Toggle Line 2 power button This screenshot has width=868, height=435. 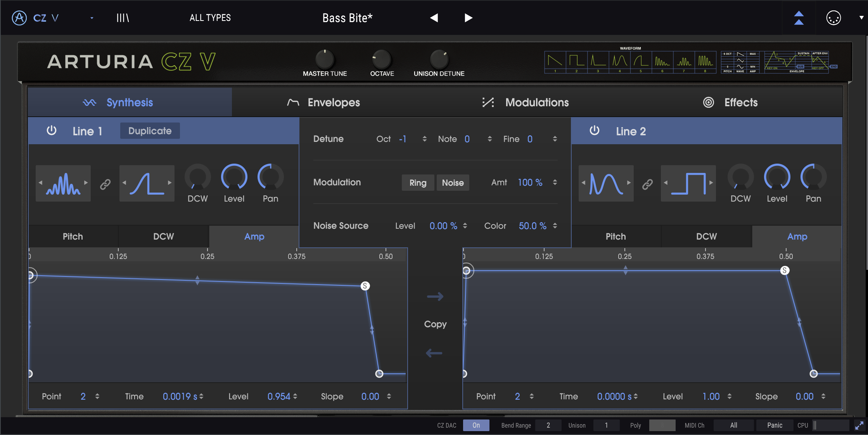click(595, 131)
